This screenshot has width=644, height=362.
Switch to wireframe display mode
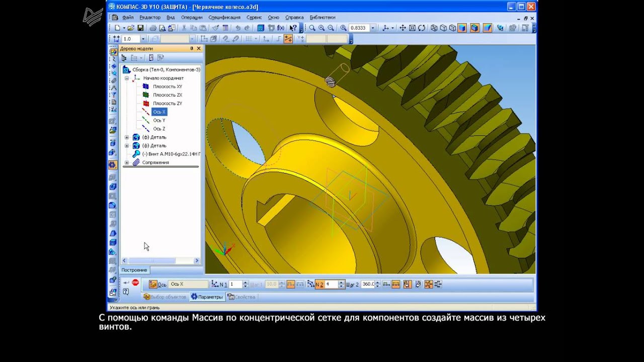(434, 28)
